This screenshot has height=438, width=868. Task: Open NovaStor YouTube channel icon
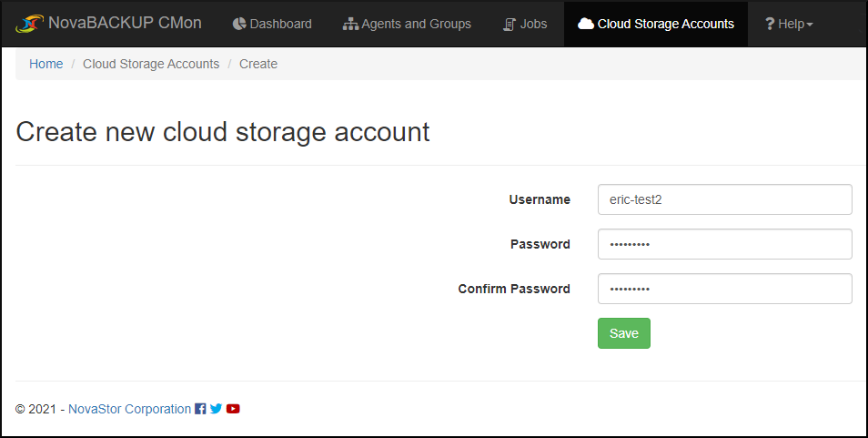click(233, 409)
